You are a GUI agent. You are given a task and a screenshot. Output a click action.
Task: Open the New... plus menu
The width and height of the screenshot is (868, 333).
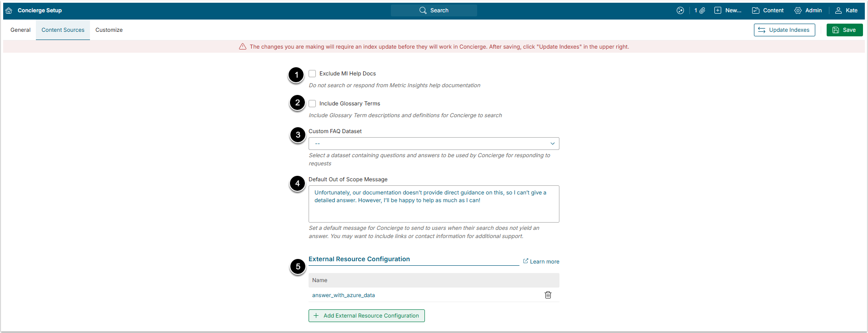[x=728, y=10]
